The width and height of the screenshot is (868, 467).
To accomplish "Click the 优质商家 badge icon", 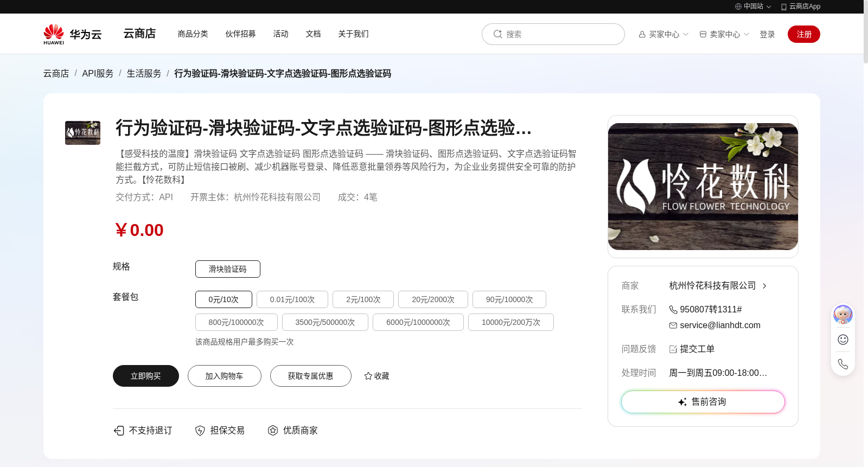I will pos(273,430).
